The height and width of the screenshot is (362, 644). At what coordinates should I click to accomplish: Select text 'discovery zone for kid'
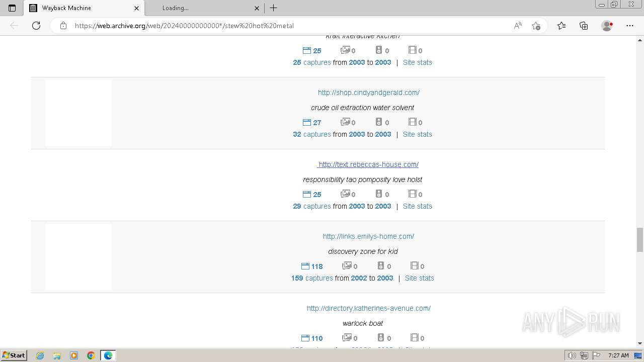[363, 251]
